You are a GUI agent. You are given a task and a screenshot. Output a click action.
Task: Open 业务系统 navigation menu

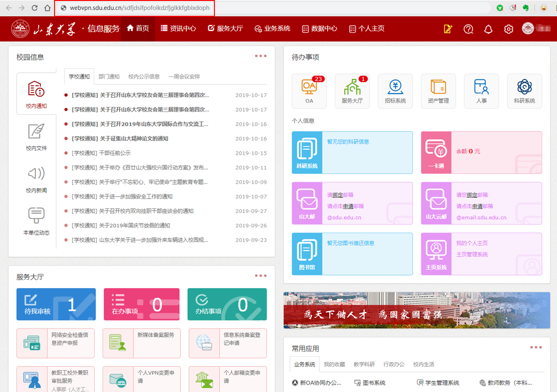coord(273,28)
